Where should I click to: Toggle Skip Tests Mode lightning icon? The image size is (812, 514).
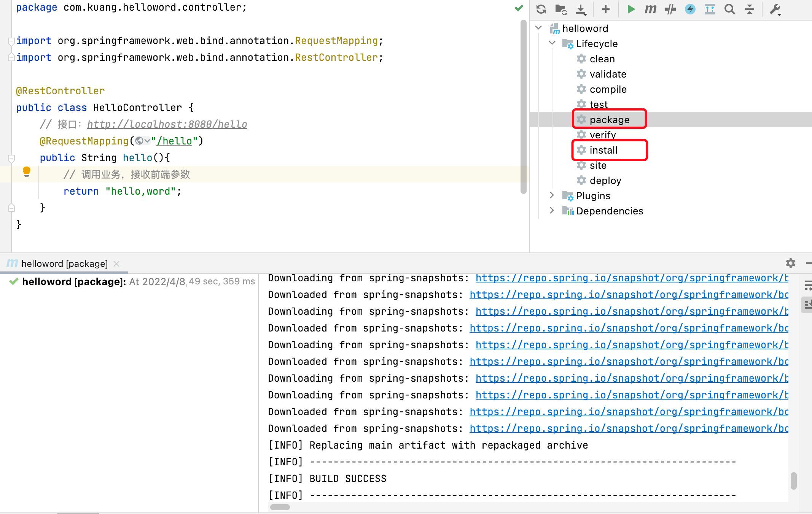(x=690, y=9)
